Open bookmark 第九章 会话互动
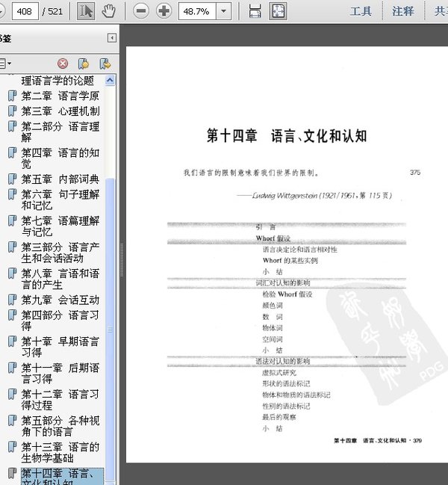The height and width of the screenshot is (485, 448). (60, 300)
